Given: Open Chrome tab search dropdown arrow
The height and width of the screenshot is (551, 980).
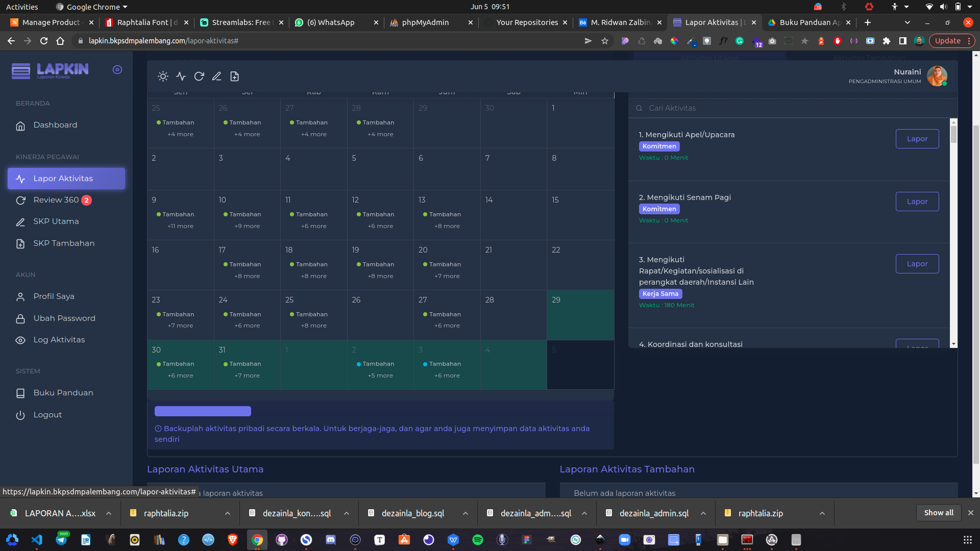Looking at the screenshot, I should (907, 22).
